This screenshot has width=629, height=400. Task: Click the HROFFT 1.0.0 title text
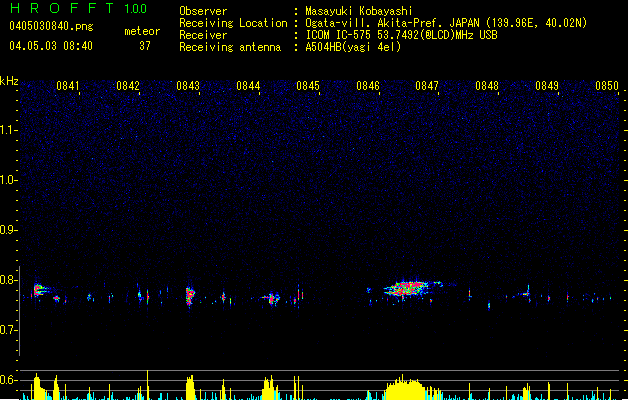point(79,8)
